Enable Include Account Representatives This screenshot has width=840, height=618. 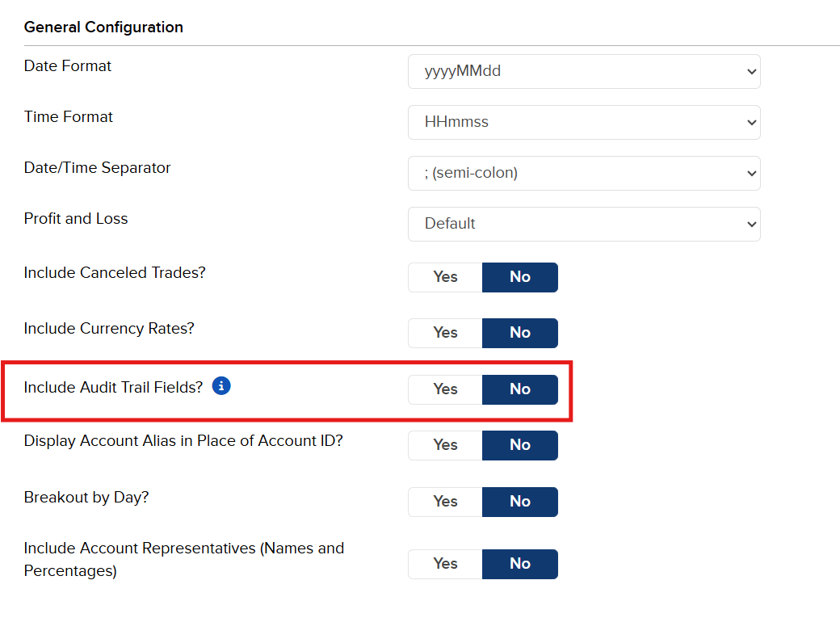coord(444,564)
